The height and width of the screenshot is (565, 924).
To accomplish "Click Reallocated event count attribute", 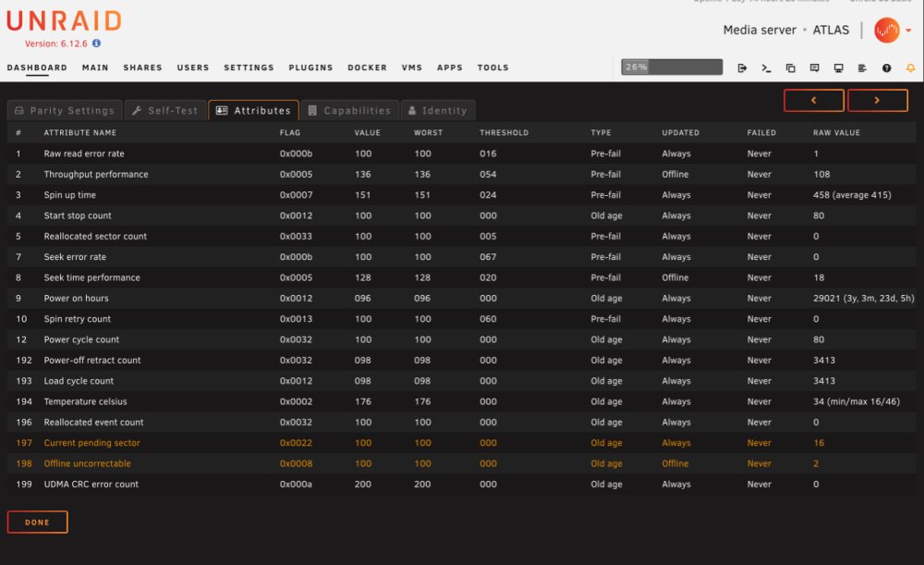I will pyautogui.click(x=93, y=422).
